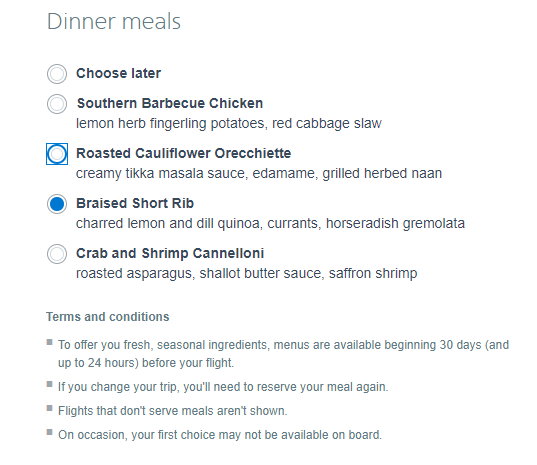Viewport: 537px width, 465px height.
Task: Click the Braised Short Rib label text
Action: (135, 203)
